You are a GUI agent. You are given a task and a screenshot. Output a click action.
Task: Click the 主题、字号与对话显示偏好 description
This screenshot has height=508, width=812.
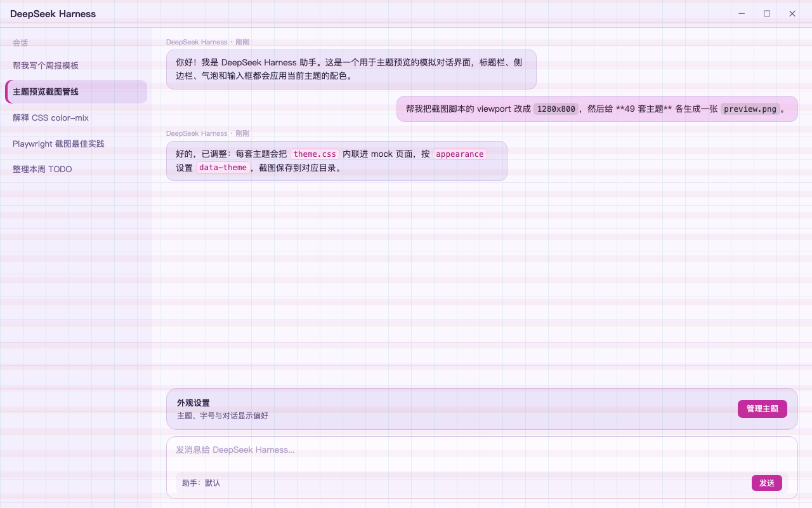(x=223, y=416)
